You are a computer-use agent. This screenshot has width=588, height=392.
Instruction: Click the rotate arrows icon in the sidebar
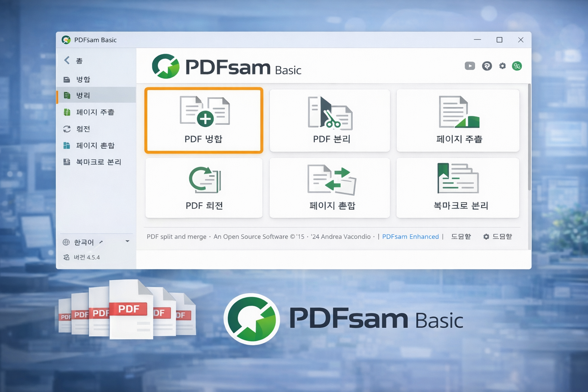coord(67,129)
